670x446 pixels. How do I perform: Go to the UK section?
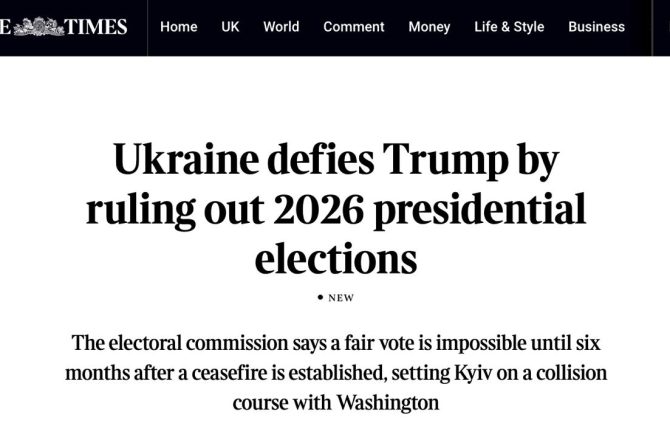pos(230,27)
